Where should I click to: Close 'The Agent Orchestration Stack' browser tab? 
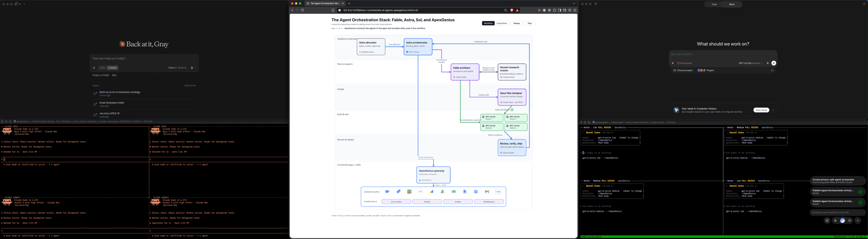coord(343,3)
